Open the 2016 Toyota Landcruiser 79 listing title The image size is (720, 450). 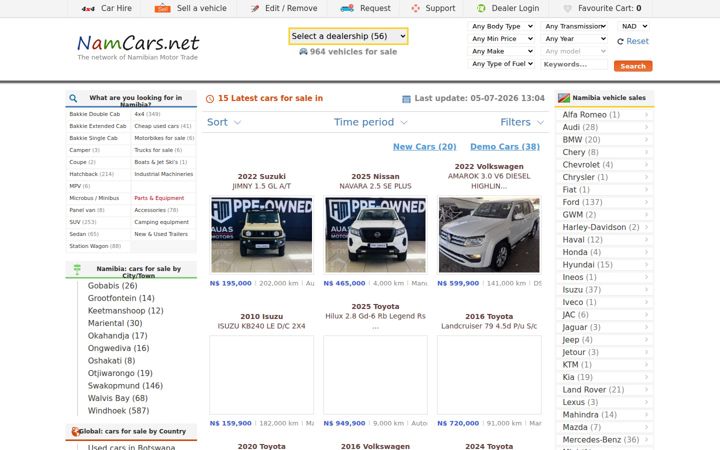489,321
